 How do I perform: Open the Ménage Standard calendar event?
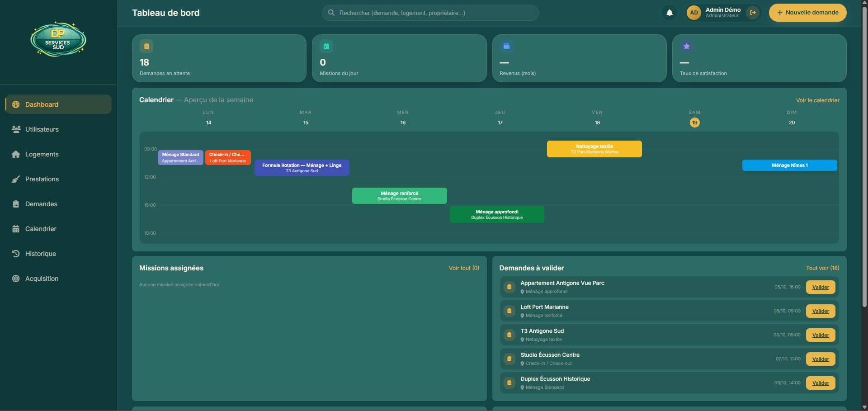(180, 157)
